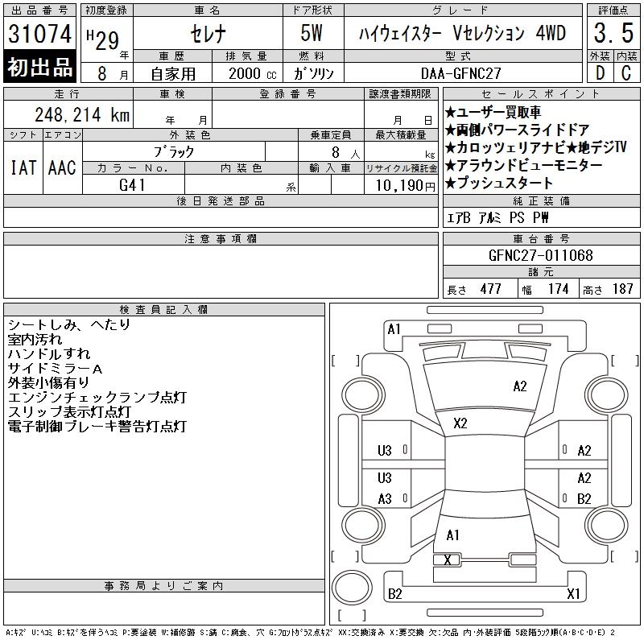Select the exterior grade D cell
The height and width of the screenshot is (644, 644).
[x=599, y=72]
